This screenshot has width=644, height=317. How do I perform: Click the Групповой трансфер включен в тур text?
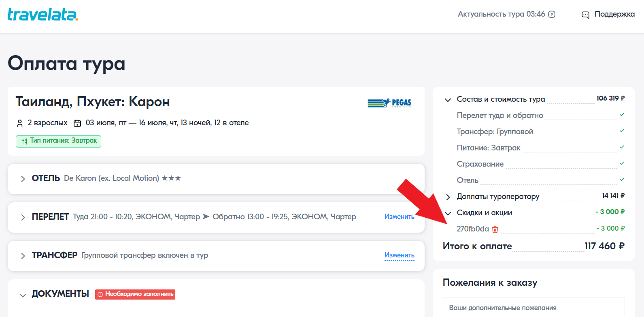pos(145,255)
